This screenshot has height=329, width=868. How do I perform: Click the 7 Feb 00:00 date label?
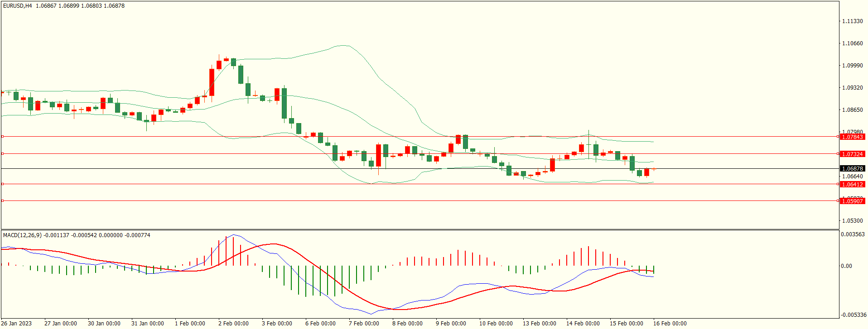point(364,323)
